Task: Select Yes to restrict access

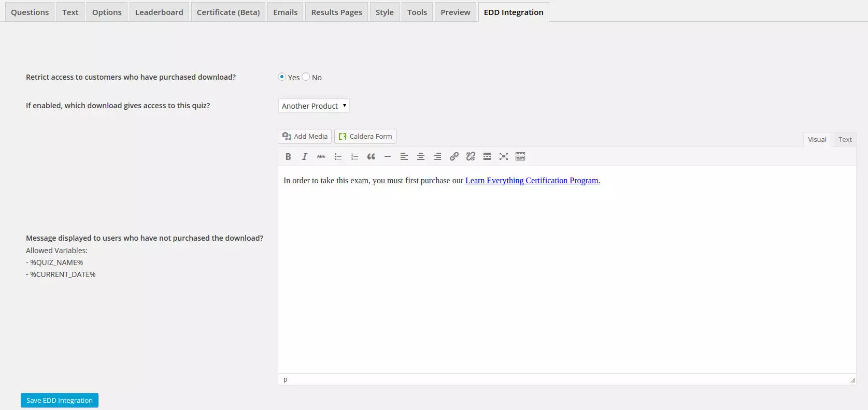Action: 282,77
